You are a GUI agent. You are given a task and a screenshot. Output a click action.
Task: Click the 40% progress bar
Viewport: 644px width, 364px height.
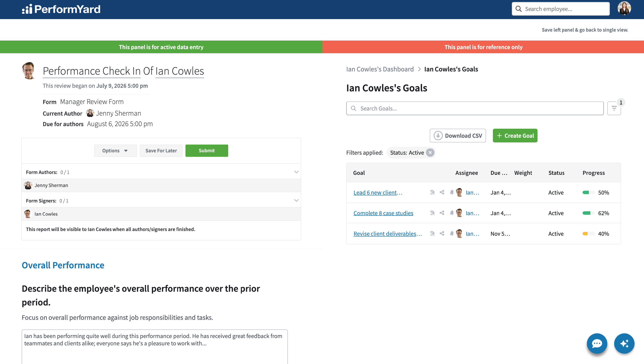pos(588,234)
